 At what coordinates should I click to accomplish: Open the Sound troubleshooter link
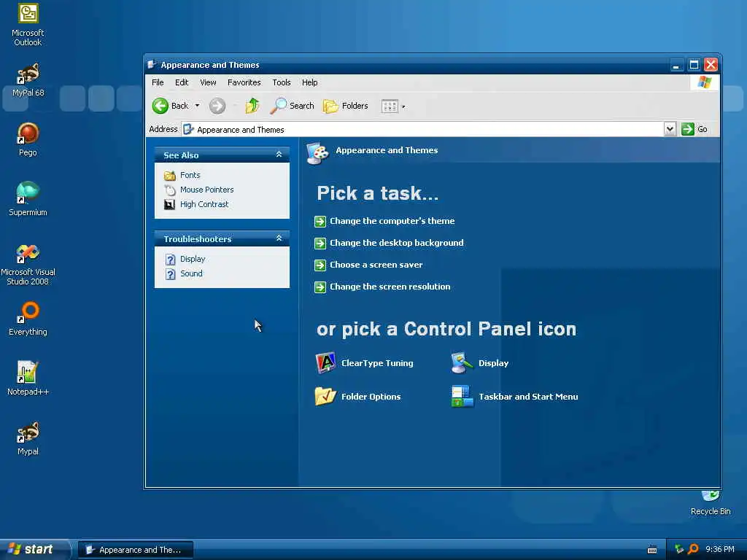191,273
